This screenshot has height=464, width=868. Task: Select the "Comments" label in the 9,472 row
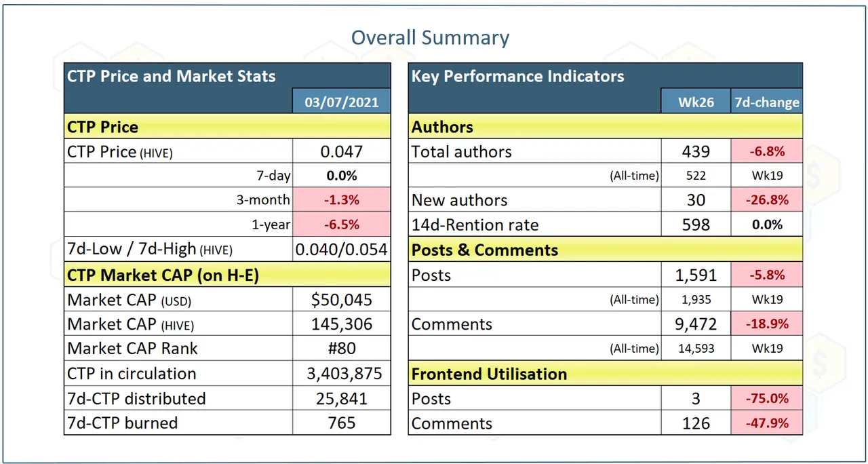[452, 324]
